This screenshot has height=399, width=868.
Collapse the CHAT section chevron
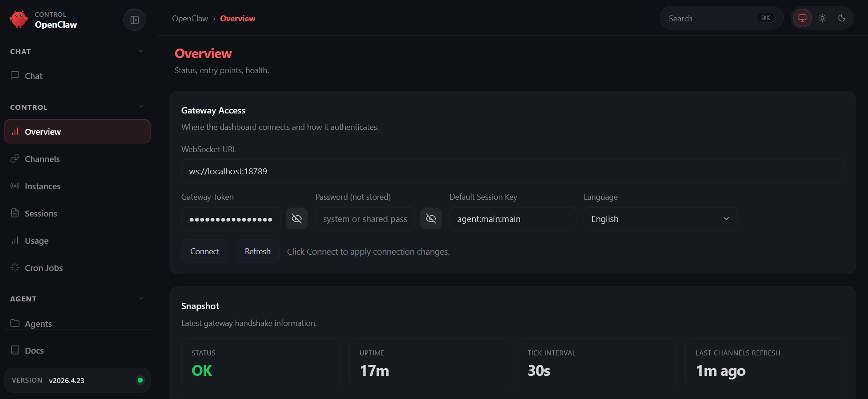point(141,51)
